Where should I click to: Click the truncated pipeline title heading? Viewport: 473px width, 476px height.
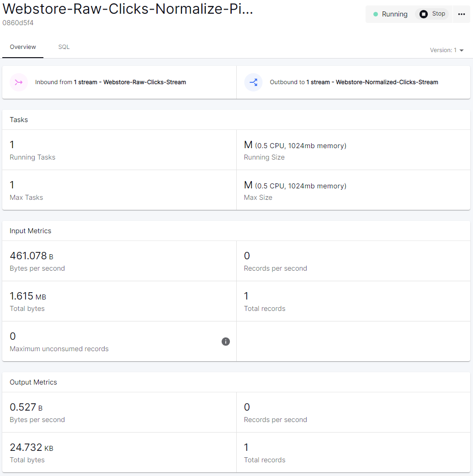click(128, 9)
